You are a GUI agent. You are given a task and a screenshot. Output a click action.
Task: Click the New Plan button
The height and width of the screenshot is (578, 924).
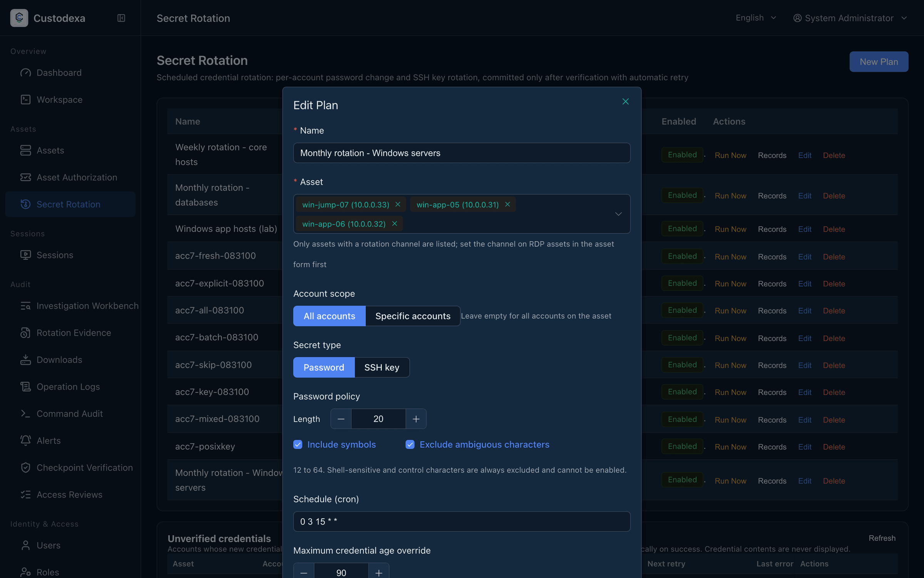tap(879, 62)
